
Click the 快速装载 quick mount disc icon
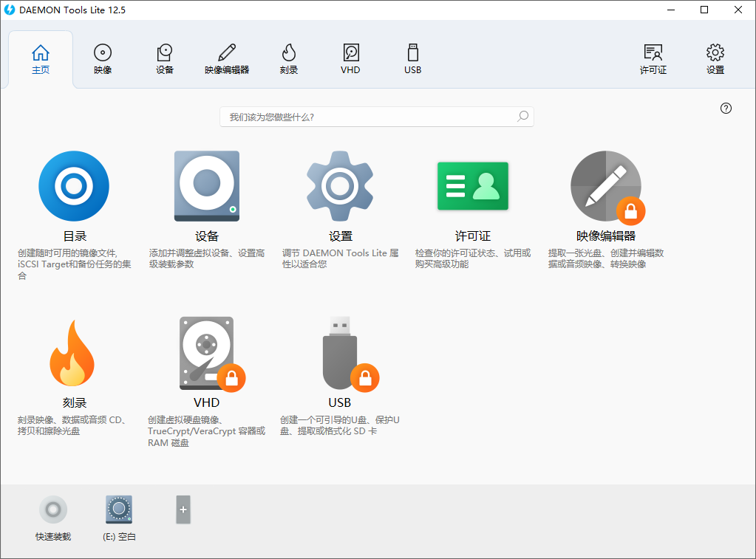(x=52, y=510)
